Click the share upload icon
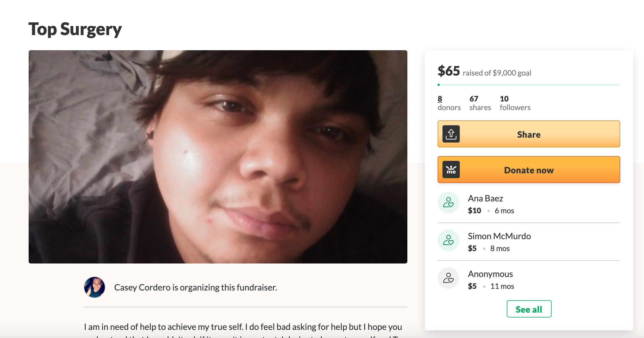This screenshot has width=644, height=338. coord(451,134)
